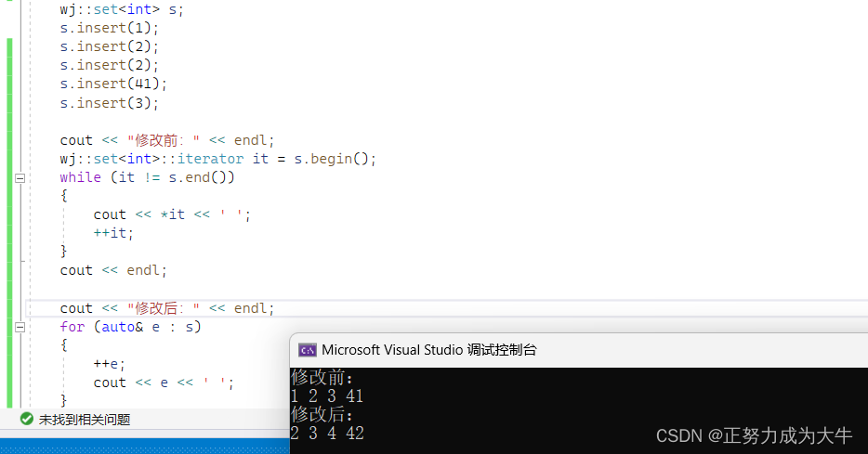The width and height of the screenshot is (868, 454).
Task: Click the line s.insert(3);
Action: (x=109, y=103)
